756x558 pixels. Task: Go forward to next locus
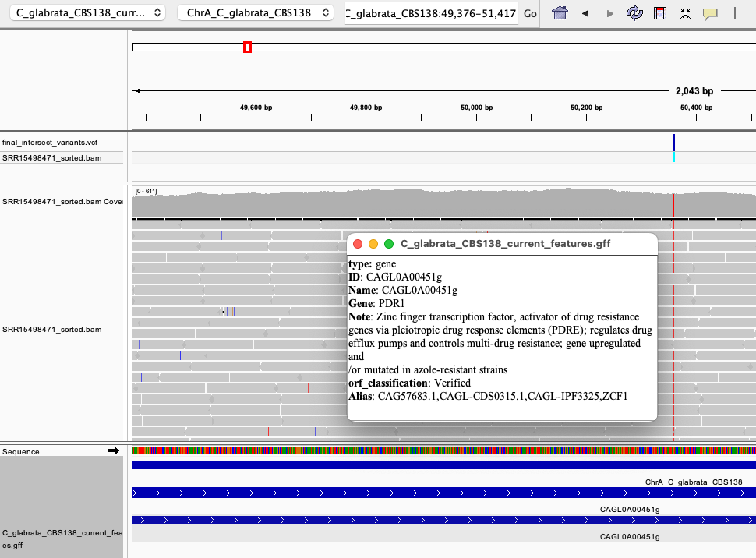tap(609, 14)
